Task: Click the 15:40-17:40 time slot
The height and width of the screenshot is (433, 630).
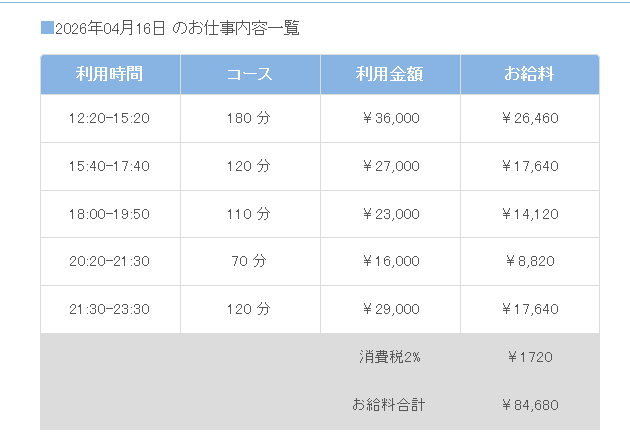Action: coord(110,166)
